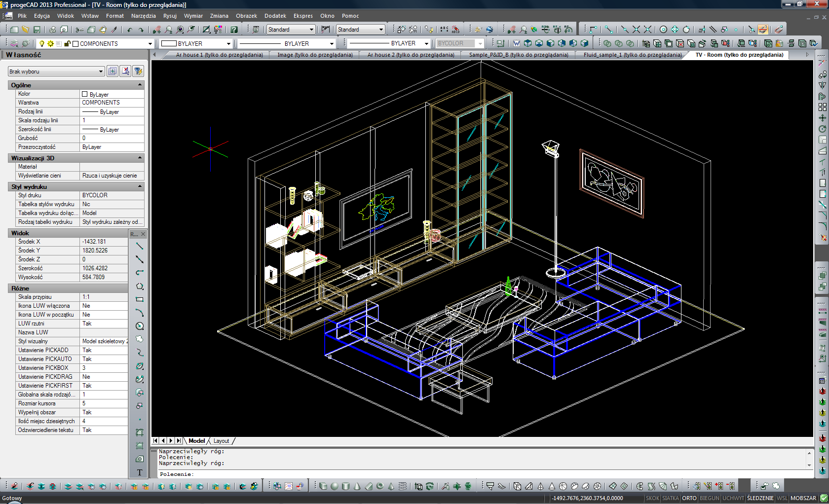Click the Undo icon in the toolbar
Viewport: 829px width, 504px height.
129,29
